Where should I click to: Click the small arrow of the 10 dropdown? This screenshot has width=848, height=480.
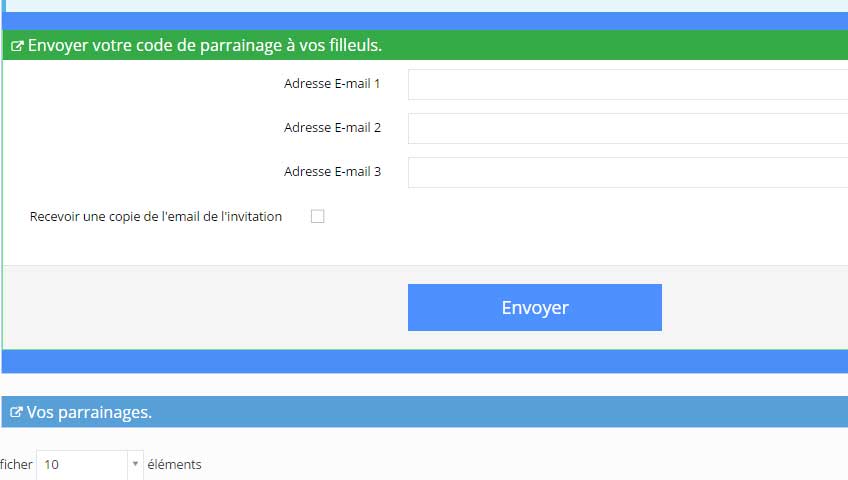point(135,464)
